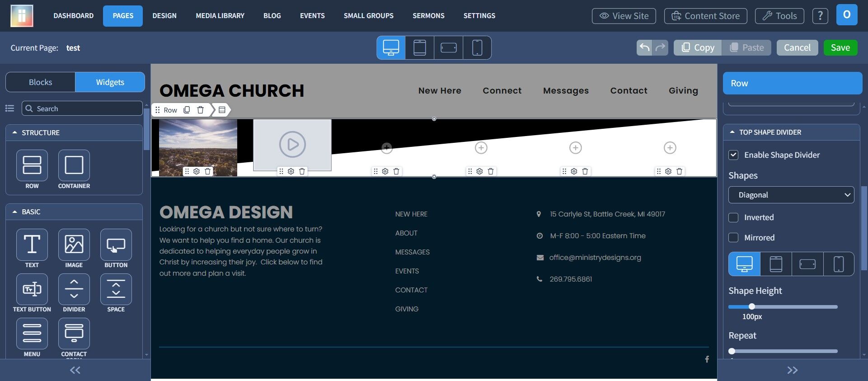Toggle the widget list view icon
This screenshot has width=868, height=381.
pos(9,108)
